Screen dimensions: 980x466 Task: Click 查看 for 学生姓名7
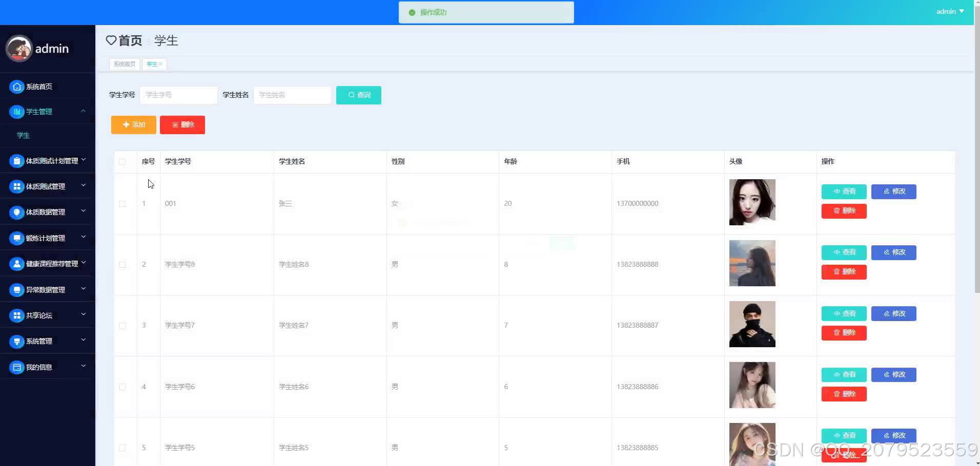pos(844,313)
